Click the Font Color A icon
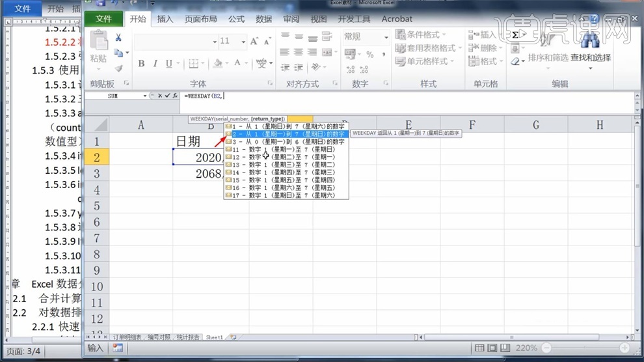644x362 pixels. 237,63
